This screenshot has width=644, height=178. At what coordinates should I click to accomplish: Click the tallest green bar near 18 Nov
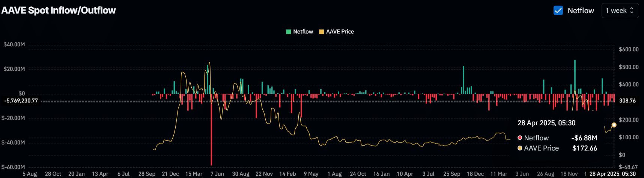pyautogui.click(x=575, y=77)
